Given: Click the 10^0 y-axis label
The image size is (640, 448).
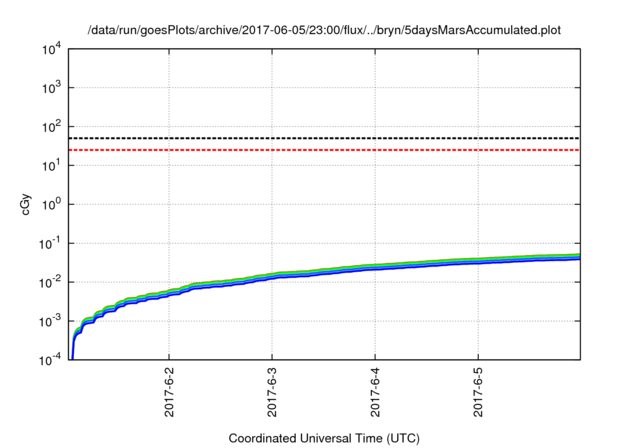Looking at the screenshot, I should point(52,204).
